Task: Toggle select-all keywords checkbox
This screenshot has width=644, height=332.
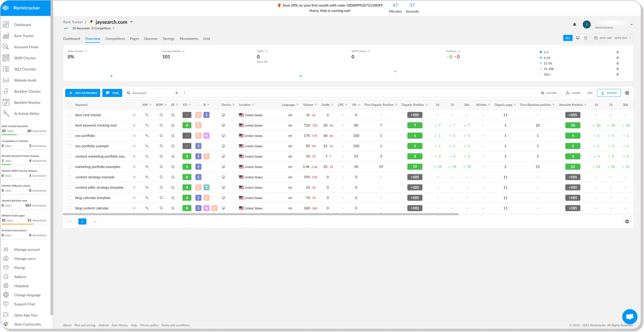Action: tap(69, 105)
